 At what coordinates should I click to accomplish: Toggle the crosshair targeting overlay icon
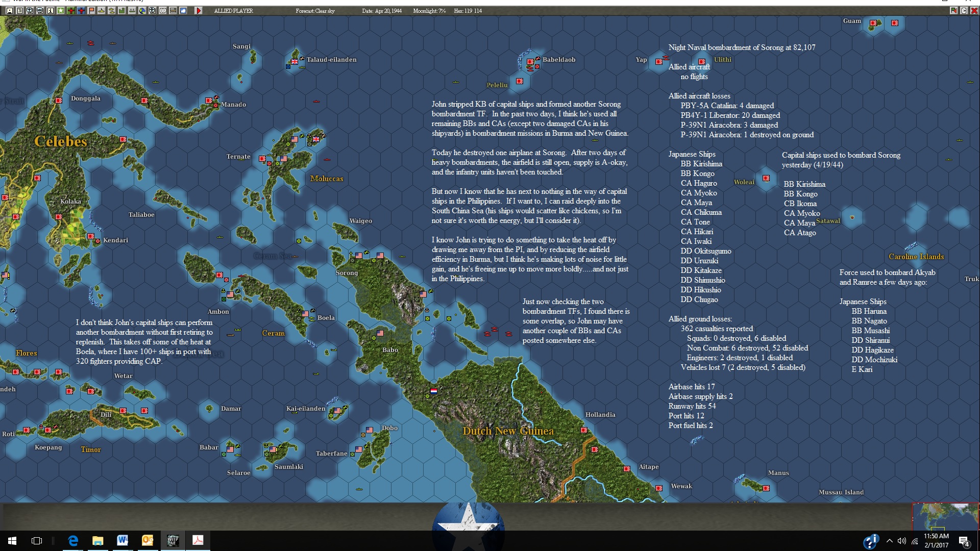153,10
